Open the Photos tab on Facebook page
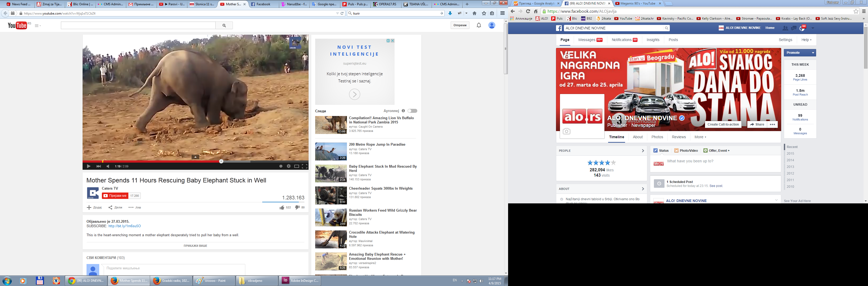The width and height of the screenshot is (868, 286). [x=657, y=137]
